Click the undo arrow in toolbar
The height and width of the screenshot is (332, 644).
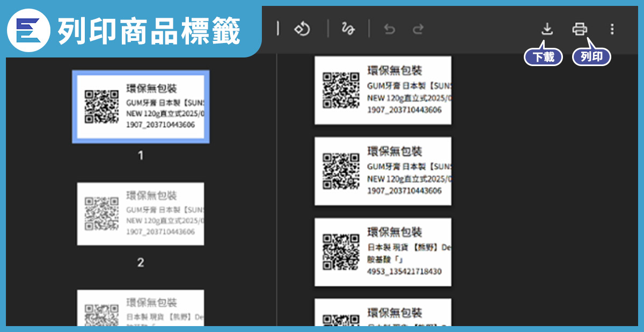click(390, 30)
